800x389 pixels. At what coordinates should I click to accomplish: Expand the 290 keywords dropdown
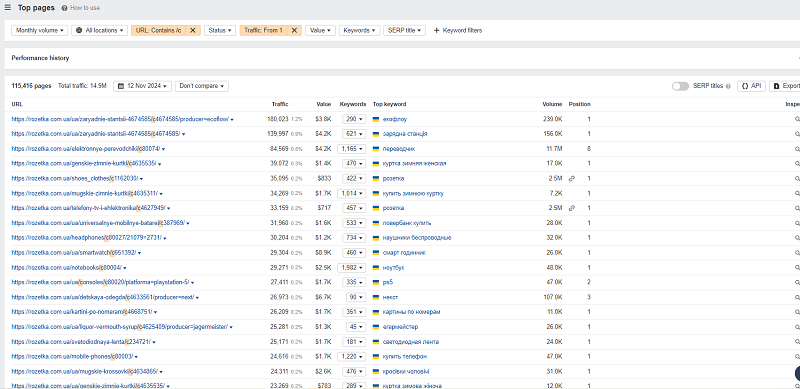[354, 119]
